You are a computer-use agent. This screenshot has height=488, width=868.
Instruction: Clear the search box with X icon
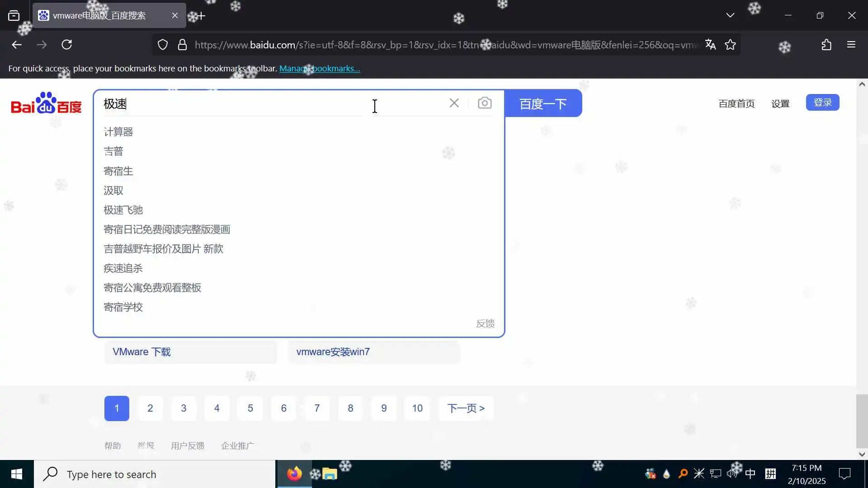[454, 103]
